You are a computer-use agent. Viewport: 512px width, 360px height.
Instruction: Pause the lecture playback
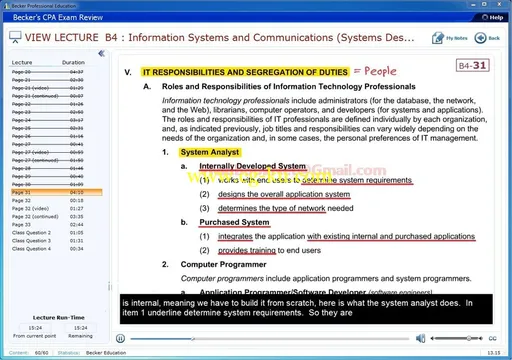pyautogui.click(x=120, y=339)
